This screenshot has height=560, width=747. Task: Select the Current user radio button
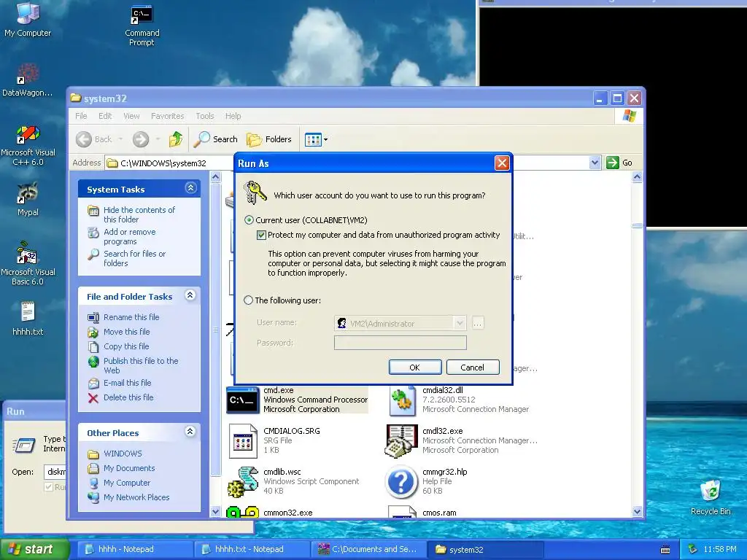249,220
